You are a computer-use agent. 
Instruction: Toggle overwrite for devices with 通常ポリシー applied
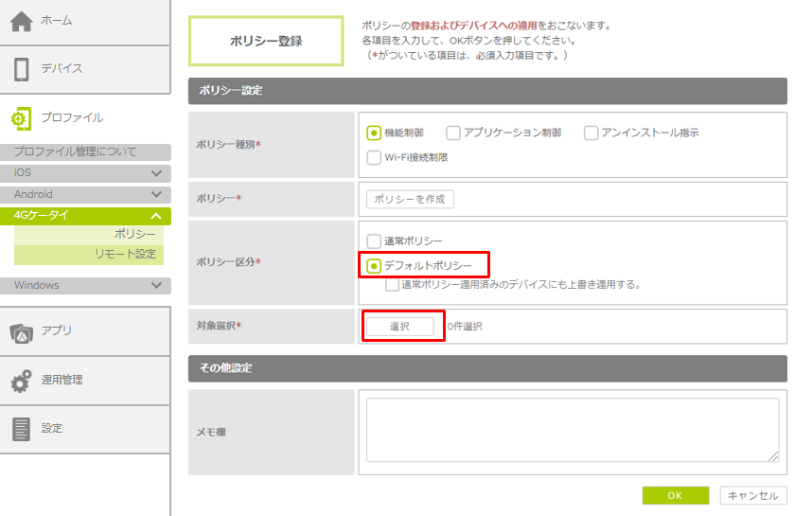pos(392,284)
